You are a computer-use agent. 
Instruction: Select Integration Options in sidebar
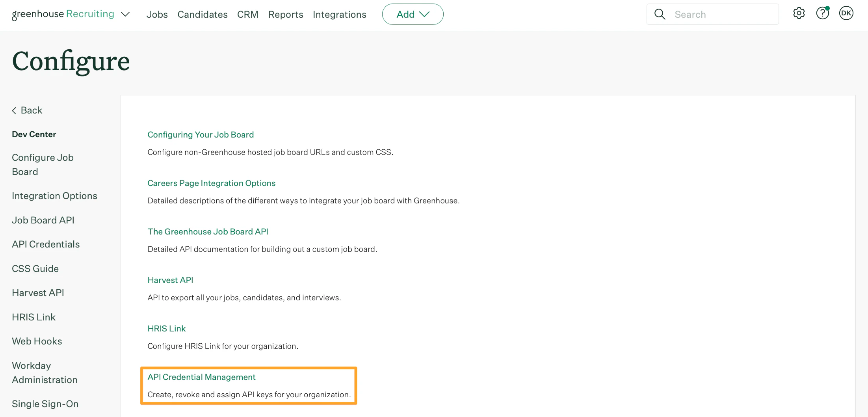point(54,196)
